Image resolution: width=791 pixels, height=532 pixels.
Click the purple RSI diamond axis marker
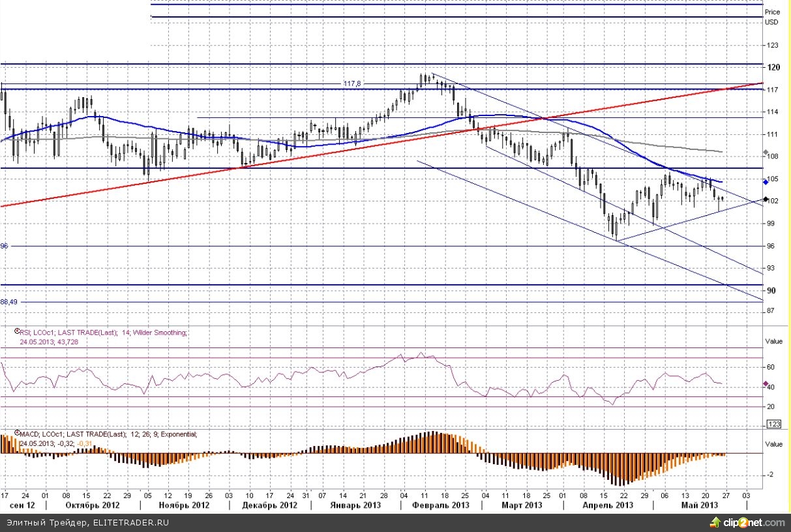766,384
